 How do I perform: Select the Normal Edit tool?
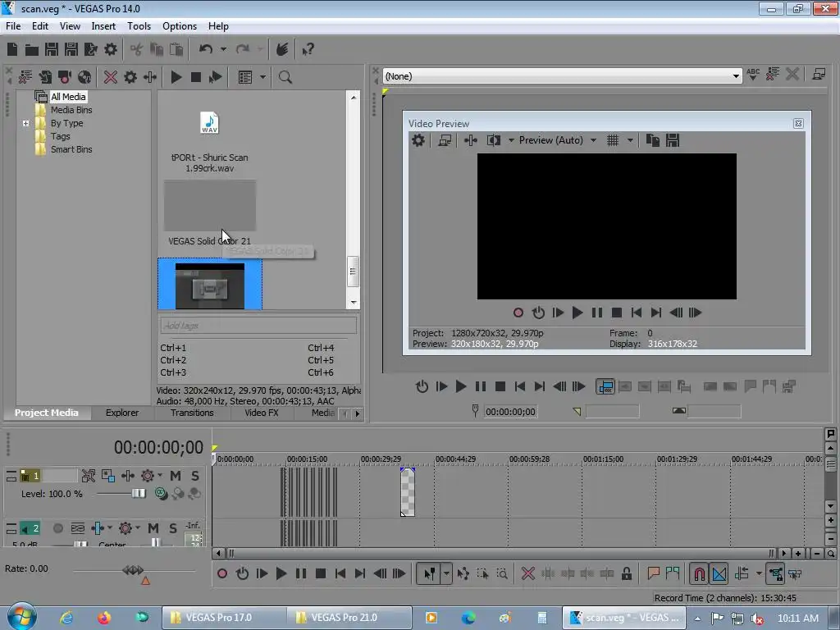tap(429, 573)
